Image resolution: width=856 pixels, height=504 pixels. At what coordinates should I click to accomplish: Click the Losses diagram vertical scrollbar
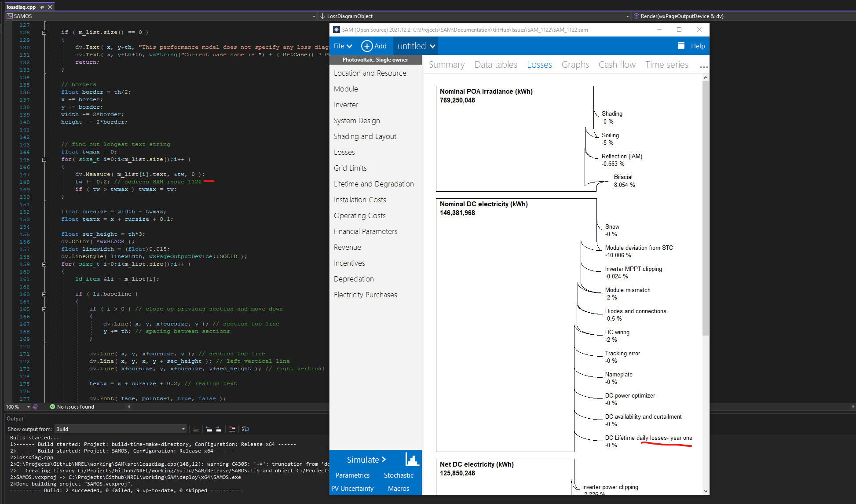(706, 208)
